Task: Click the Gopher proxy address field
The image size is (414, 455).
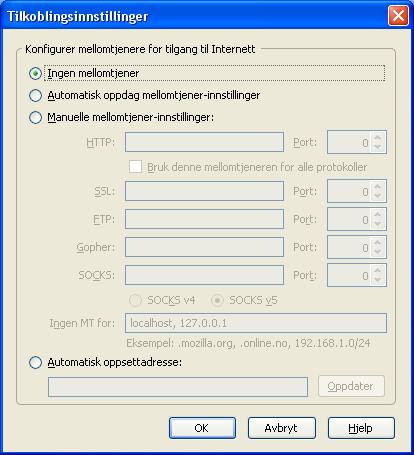Action: coord(204,247)
